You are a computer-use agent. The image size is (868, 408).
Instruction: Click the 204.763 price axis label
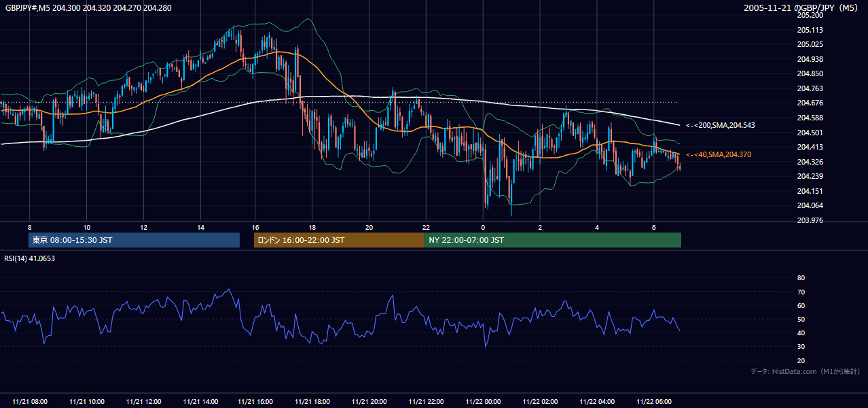pyautogui.click(x=810, y=88)
